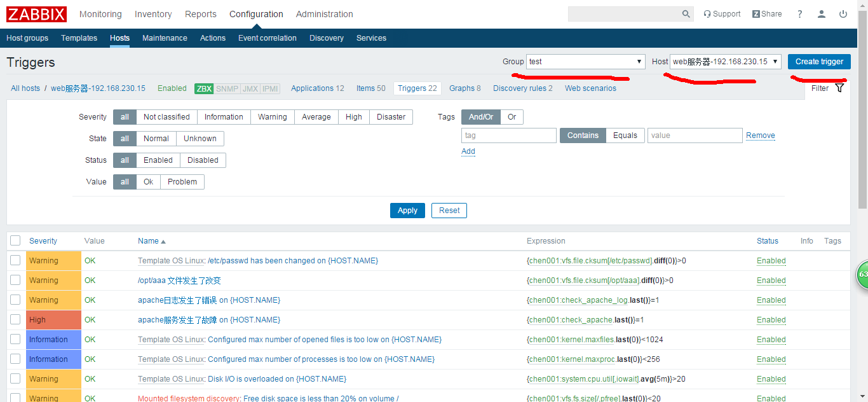Image resolution: width=868 pixels, height=402 pixels.
Task: Set Value filter to Problem
Action: (x=182, y=182)
